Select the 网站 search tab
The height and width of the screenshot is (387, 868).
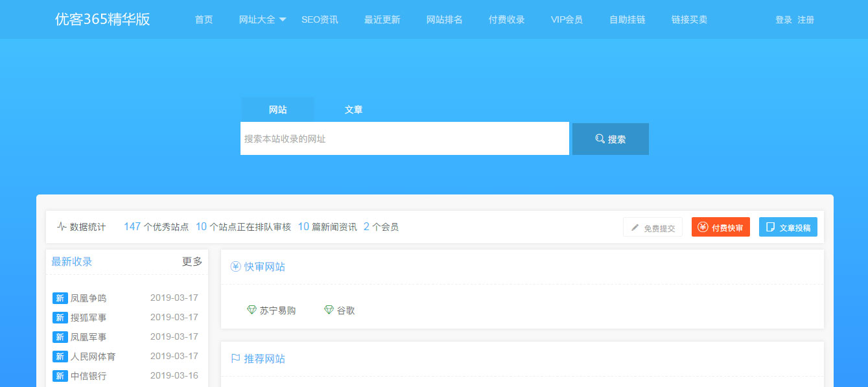coord(277,109)
